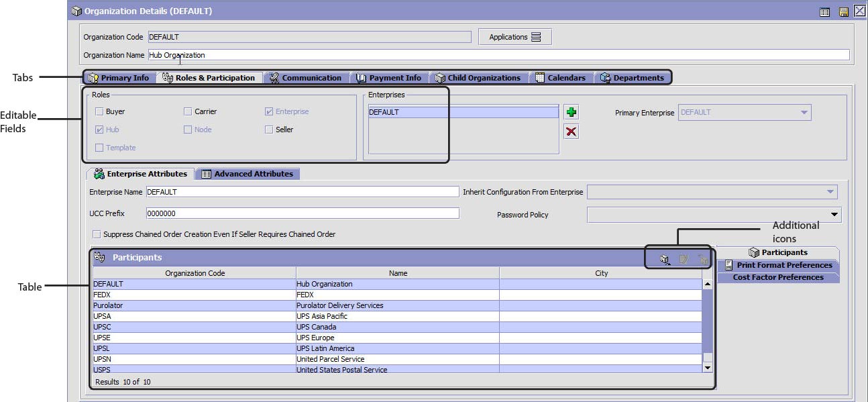Click the greyed edit details icon in Participants header
This screenshot has width=868, height=402.
click(684, 259)
